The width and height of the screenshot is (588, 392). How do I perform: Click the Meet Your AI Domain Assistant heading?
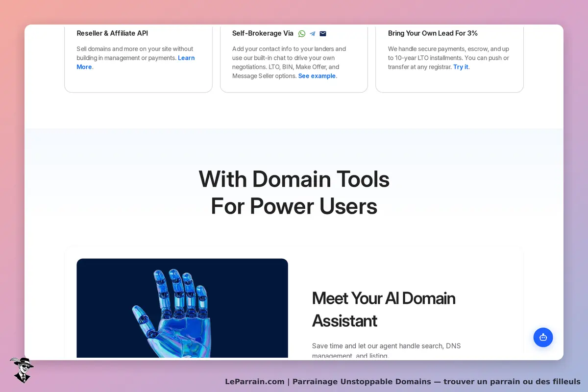pos(384,309)
